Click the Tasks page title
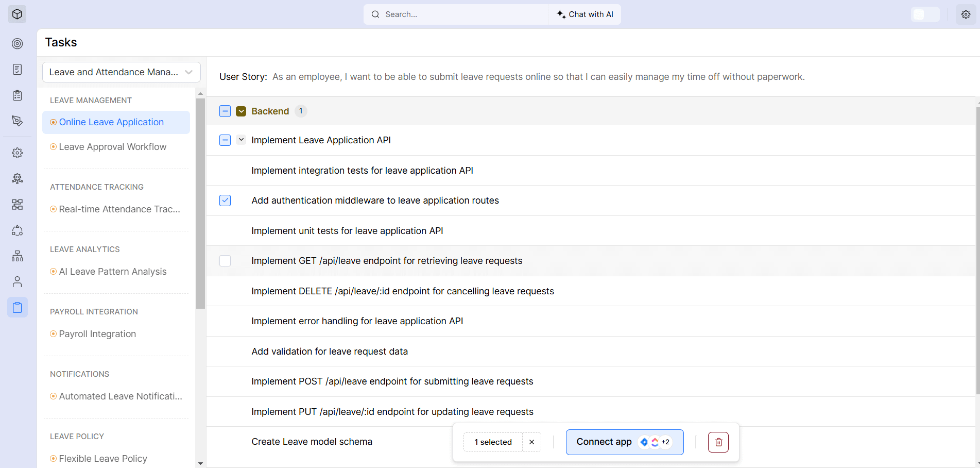The height and width of the screenshot is (468, 980). [61, 42]
